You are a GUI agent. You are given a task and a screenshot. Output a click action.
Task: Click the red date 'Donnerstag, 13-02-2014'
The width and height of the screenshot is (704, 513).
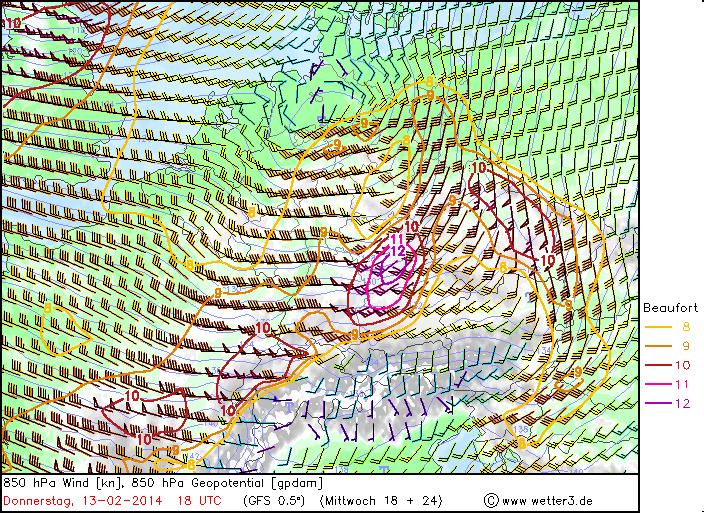tap(83, 500)
